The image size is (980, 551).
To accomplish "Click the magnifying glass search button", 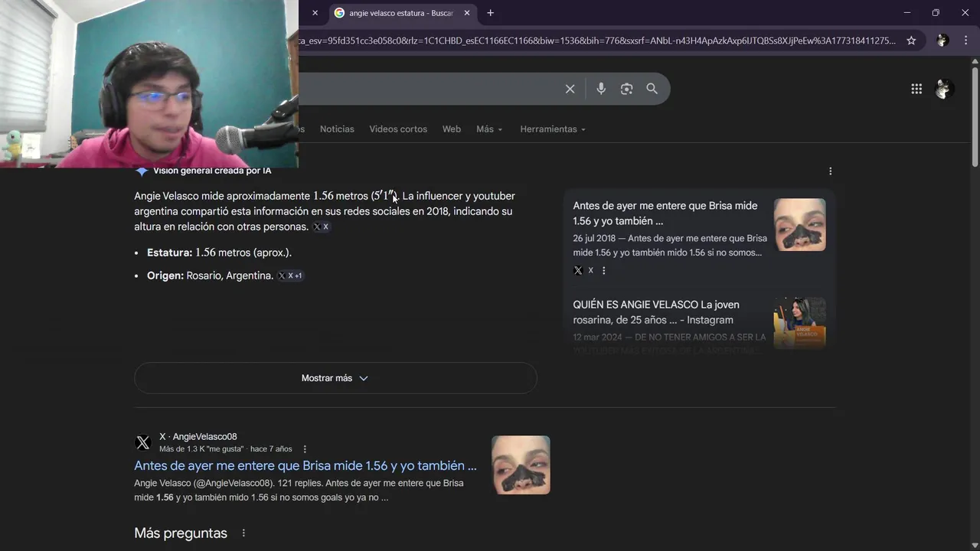I will click(x=652, y=89).
